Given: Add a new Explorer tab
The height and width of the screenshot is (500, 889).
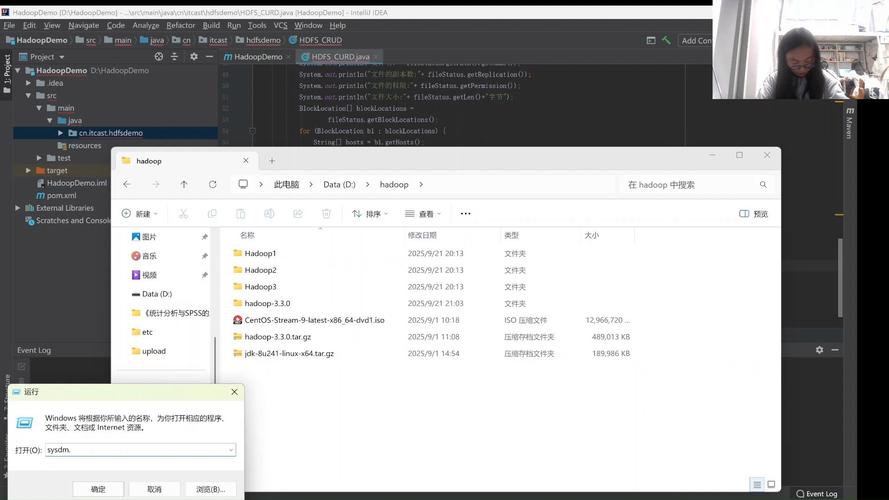Looking at the screenshot, I should 272,161.
